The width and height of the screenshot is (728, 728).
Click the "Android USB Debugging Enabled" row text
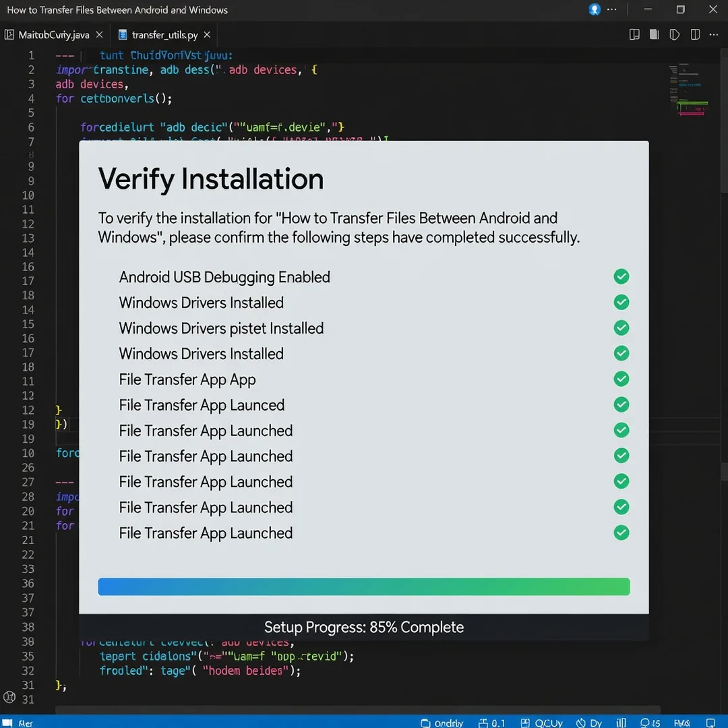coord(224,277)
